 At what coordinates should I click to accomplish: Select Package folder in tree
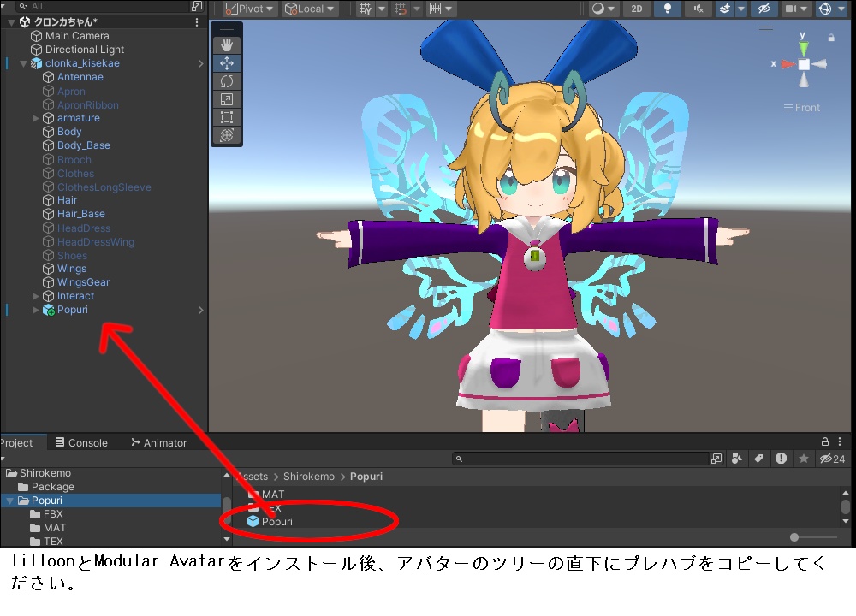coord(46,486)
